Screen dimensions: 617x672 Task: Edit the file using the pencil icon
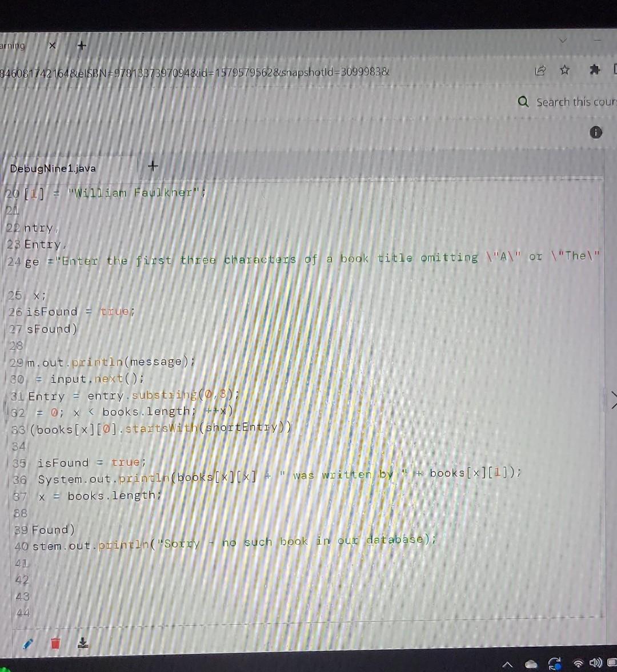27,643
